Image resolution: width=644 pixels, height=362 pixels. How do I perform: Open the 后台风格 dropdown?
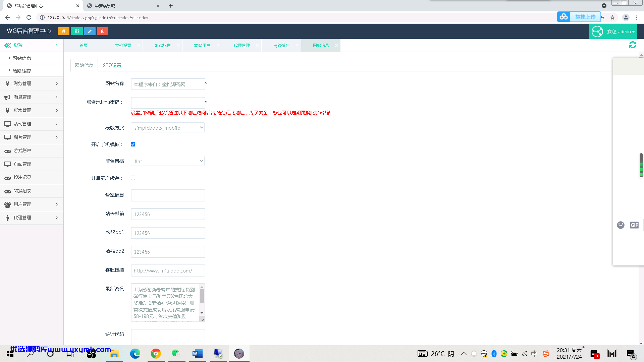pyautogui.click(x=168, y=161)
